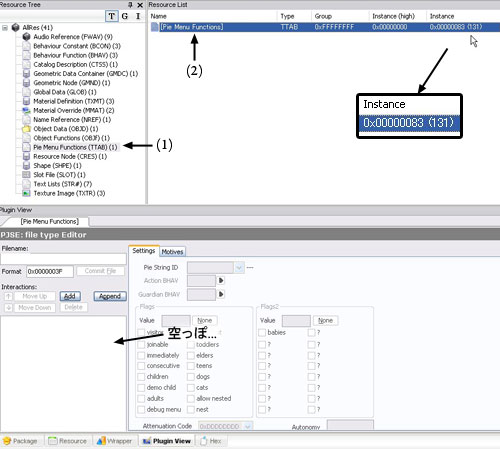The height and width of the screenshot is (449, 500).
Task: Toggle the allow nested checkbox
Action: click(191, 399)
